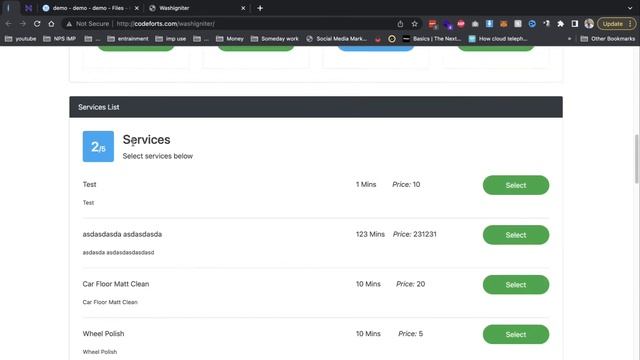Go back to the previous page
This screenshot has height=360, width=640.
click(9, 24)
